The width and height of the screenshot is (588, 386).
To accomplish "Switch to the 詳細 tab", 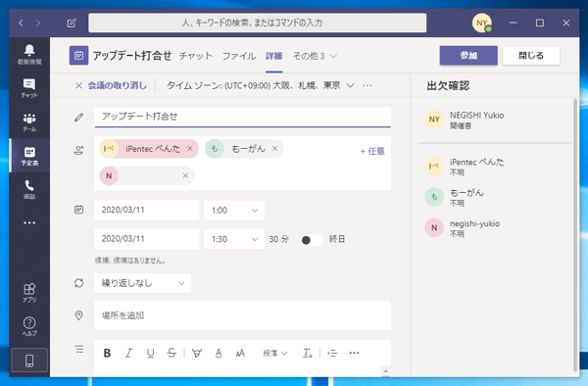I will [273, 56].
